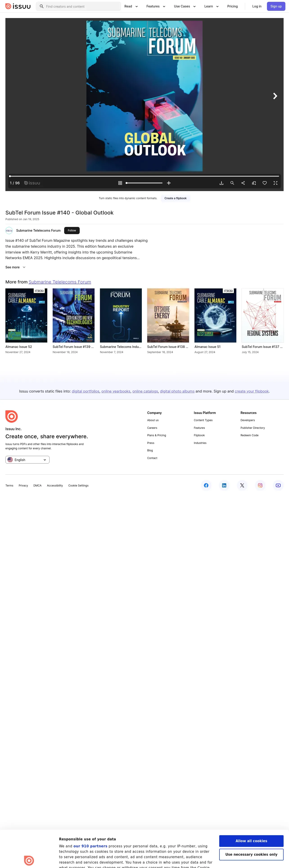Click Create a flipbook button
This screenshot has height=868, width=289.
click(175, 198)
